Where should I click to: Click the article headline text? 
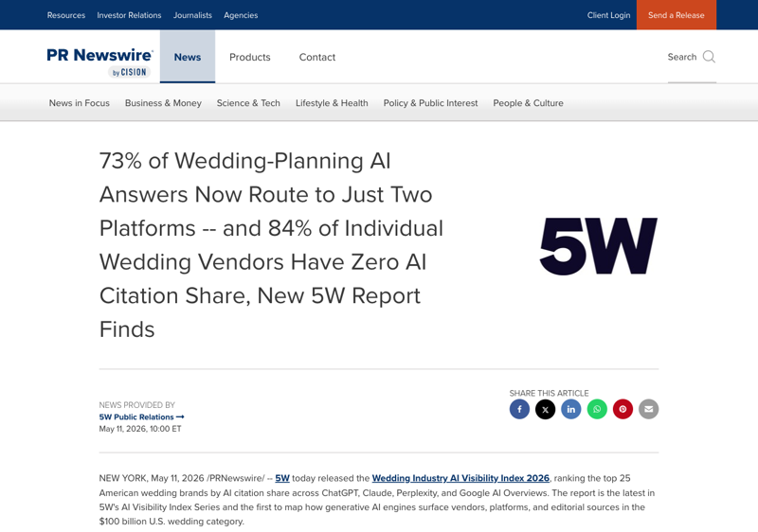(271, 245)
